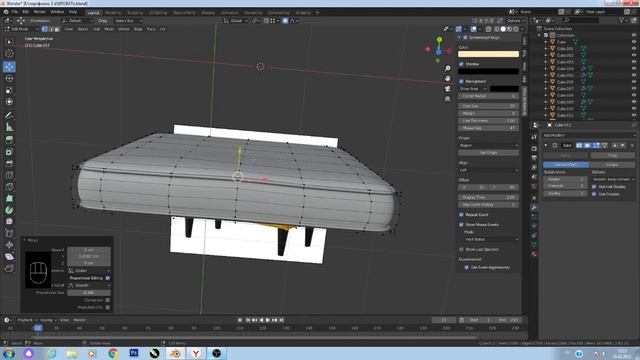
Task: Switch to the Sculpting workspace tab
Action: pos(134,13)
